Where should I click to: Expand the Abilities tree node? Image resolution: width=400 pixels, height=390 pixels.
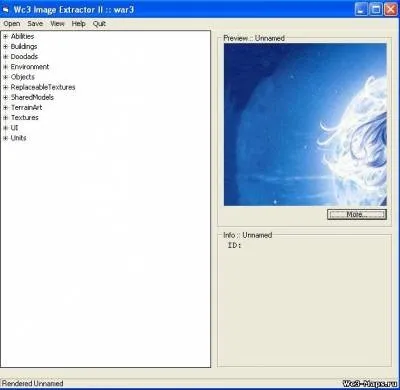pos(5,36)
